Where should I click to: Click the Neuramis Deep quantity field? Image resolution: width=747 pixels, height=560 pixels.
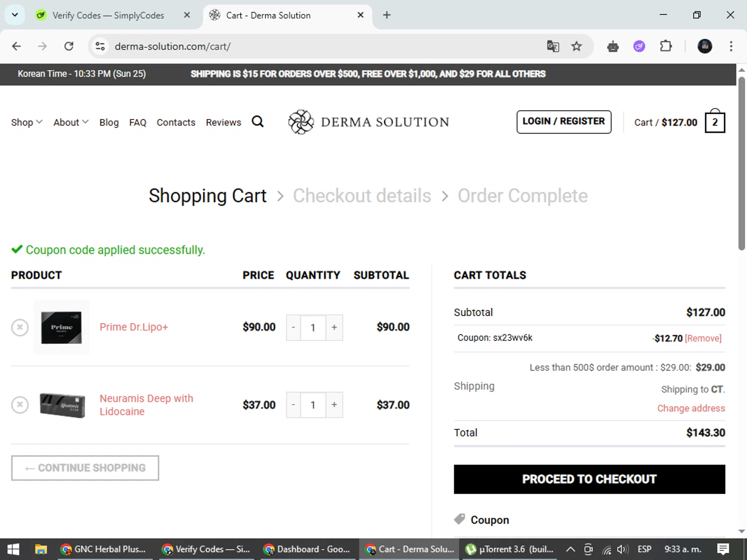tap(313, 405)
